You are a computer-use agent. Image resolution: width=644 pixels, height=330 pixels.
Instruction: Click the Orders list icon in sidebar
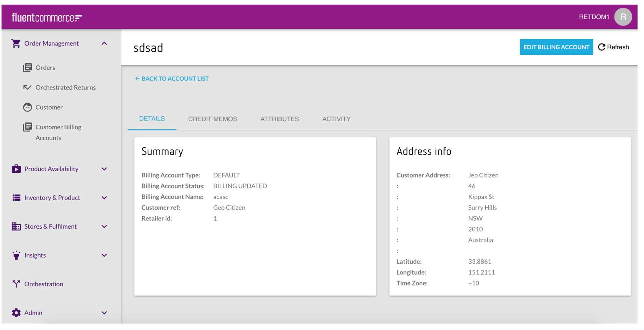click(x=27, y=68)
